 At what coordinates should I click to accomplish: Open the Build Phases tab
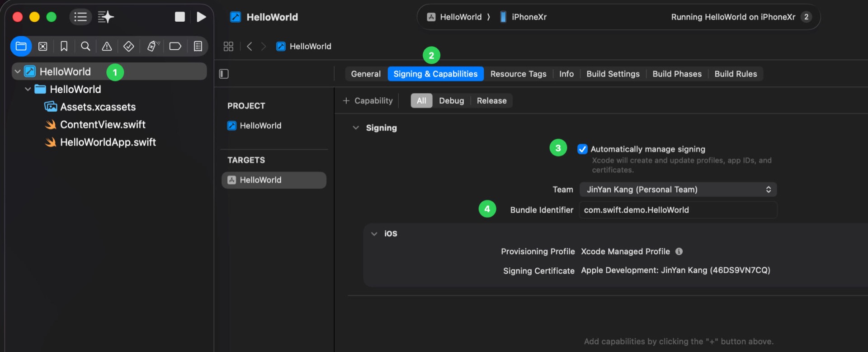[x=677, y=74]
